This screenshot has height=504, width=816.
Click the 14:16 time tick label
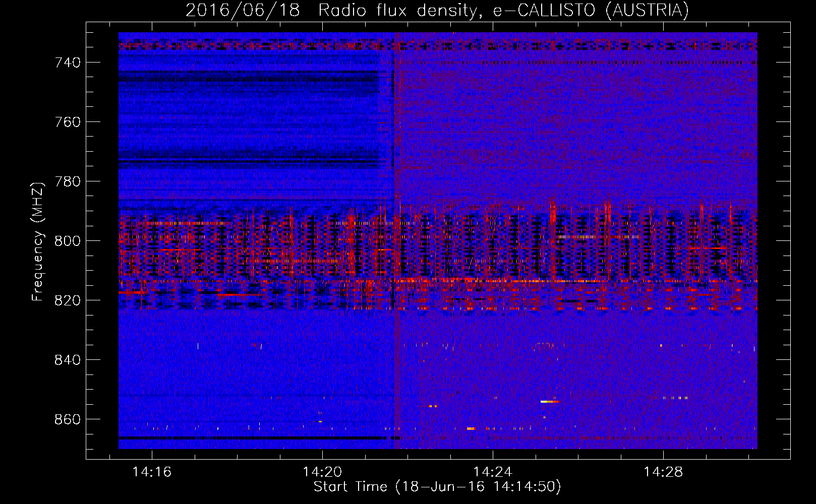152,472
